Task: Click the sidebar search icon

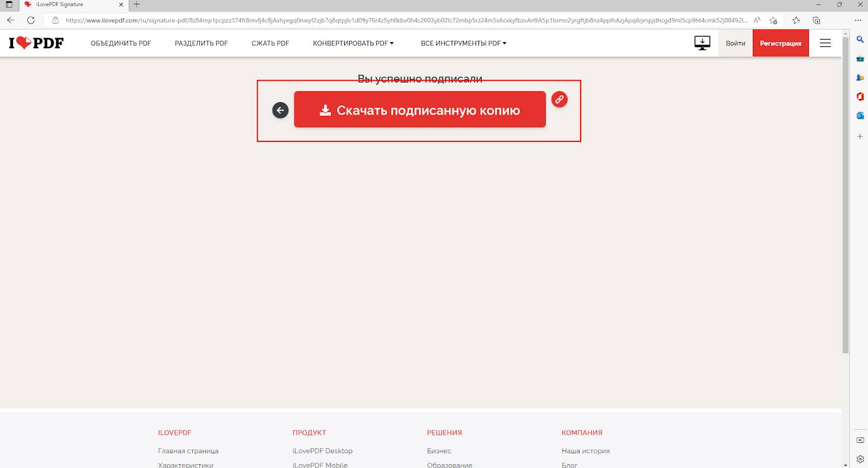Action: [x=860, y=39]
